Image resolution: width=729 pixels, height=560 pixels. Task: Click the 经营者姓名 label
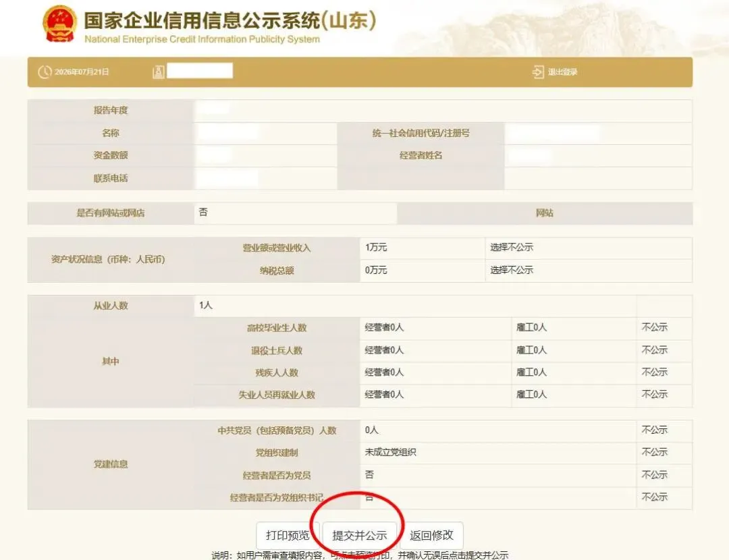coord(421,155)
